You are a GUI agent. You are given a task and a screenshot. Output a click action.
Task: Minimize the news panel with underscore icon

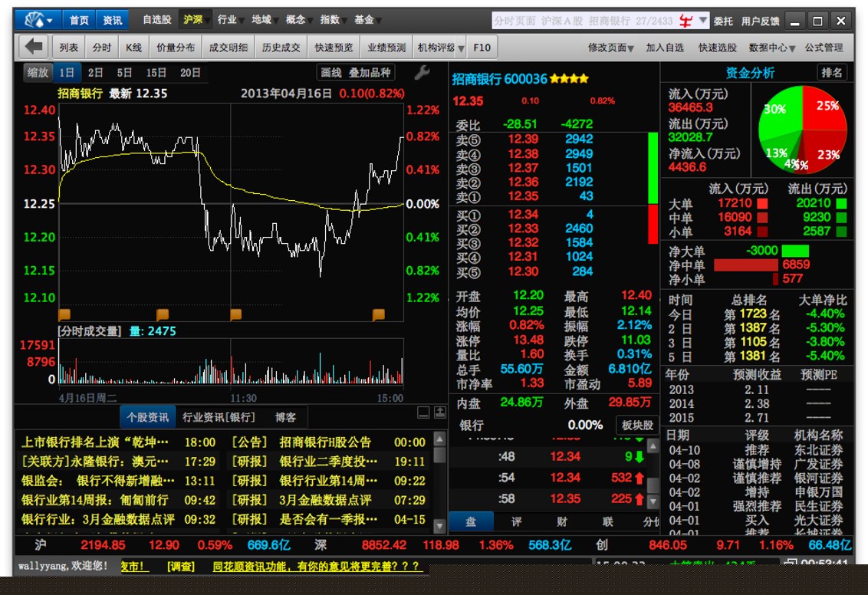(423, 413)
